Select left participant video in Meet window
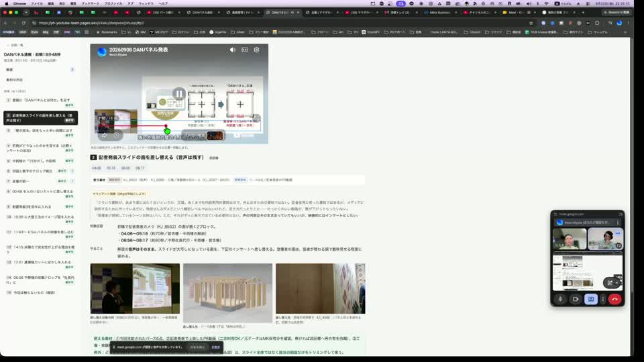Image resolution: width=644 pixels, height=362 pixels. click(570, 239)
